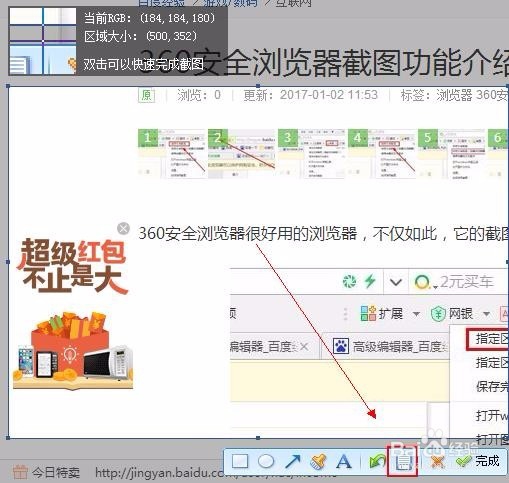Viewport: 509px width, 483px height.
Task: Click the green 原 original badge
Action: pyautogui.click(x=146, y=95)
